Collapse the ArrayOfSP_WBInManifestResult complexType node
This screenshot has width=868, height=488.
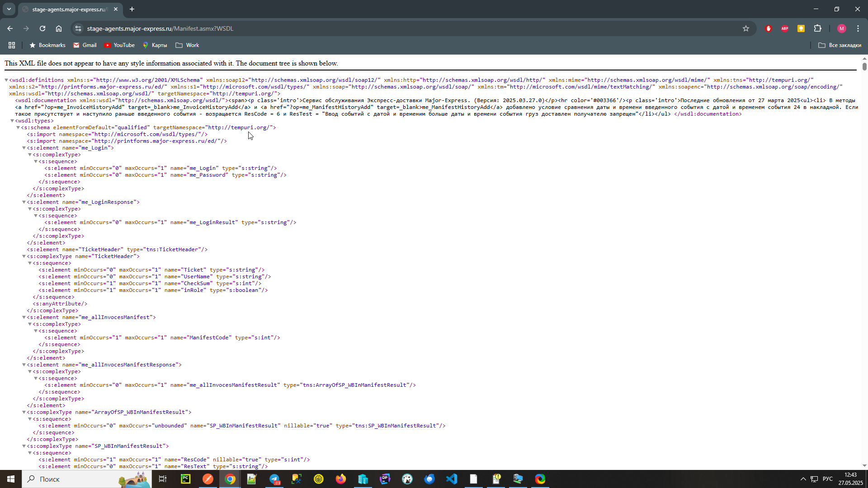coord(24,412)
